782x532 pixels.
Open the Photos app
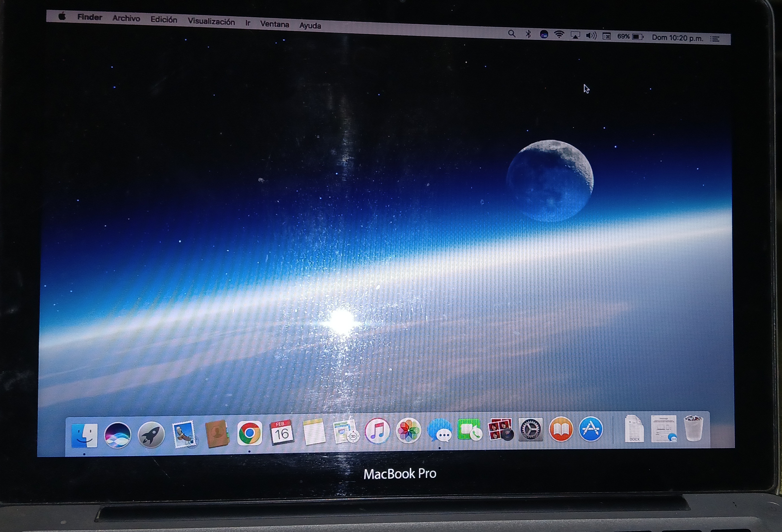pyautogui.click(x=408, y=430)
